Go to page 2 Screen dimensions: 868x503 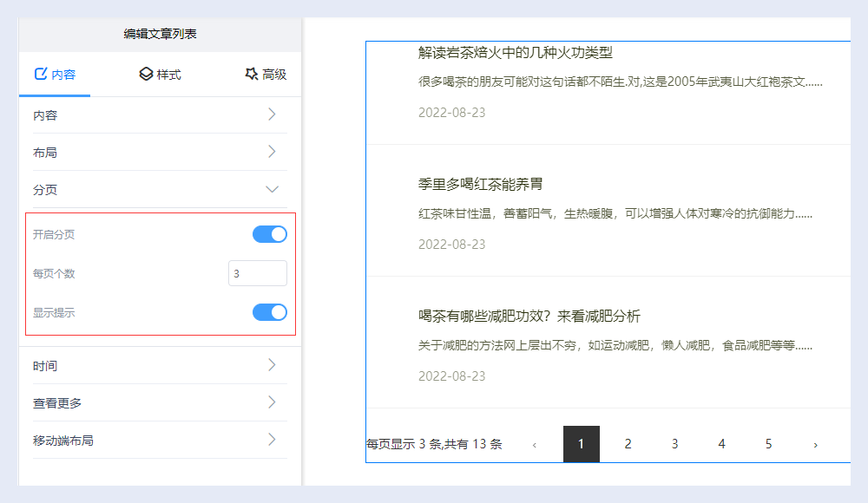628,444
